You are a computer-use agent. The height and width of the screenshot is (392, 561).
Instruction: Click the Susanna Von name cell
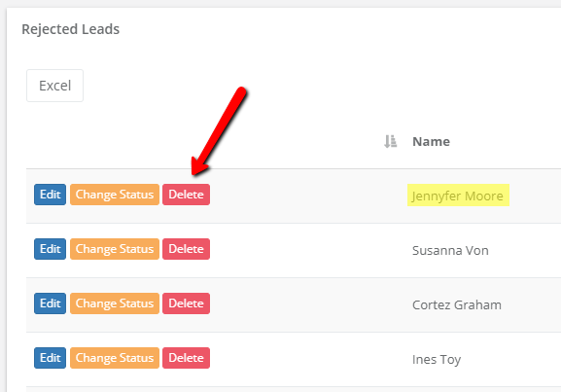click(450, 250)
